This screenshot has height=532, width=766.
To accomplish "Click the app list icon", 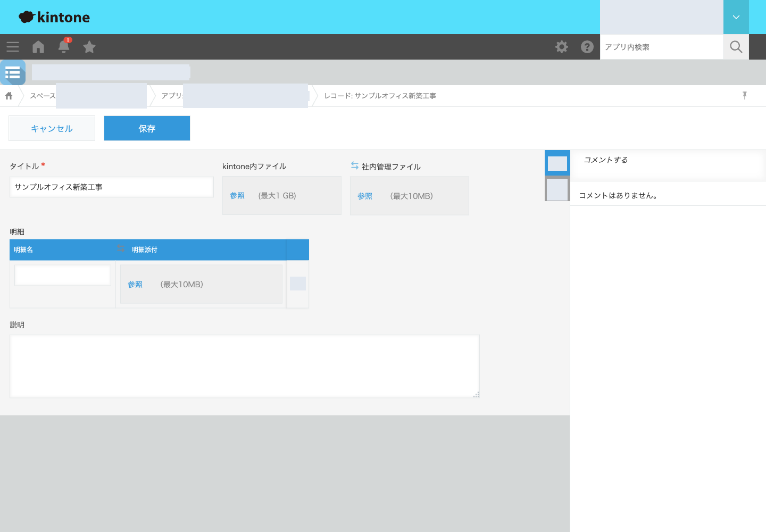I will tap(13, 72).
